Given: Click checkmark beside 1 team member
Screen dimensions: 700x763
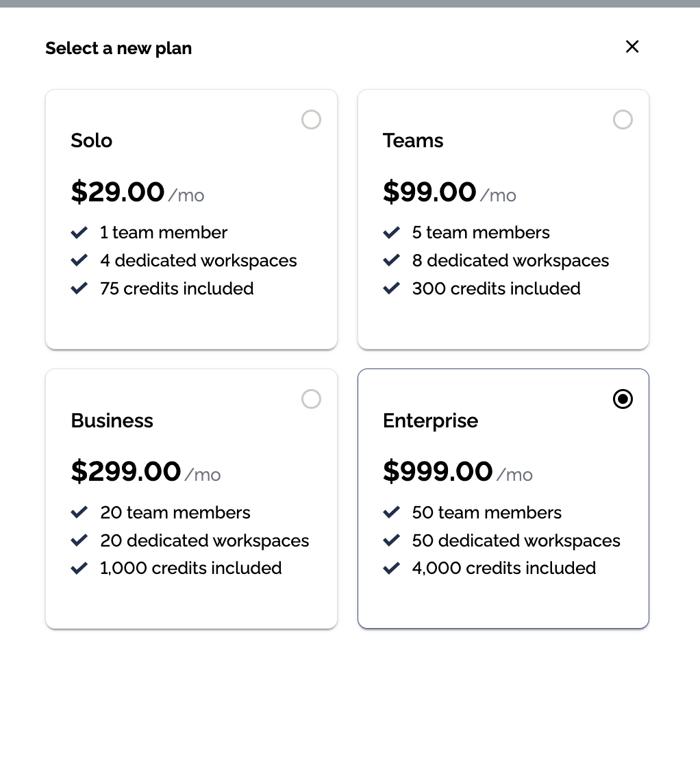Looking at the screenshot, I should tap(79, 233).
